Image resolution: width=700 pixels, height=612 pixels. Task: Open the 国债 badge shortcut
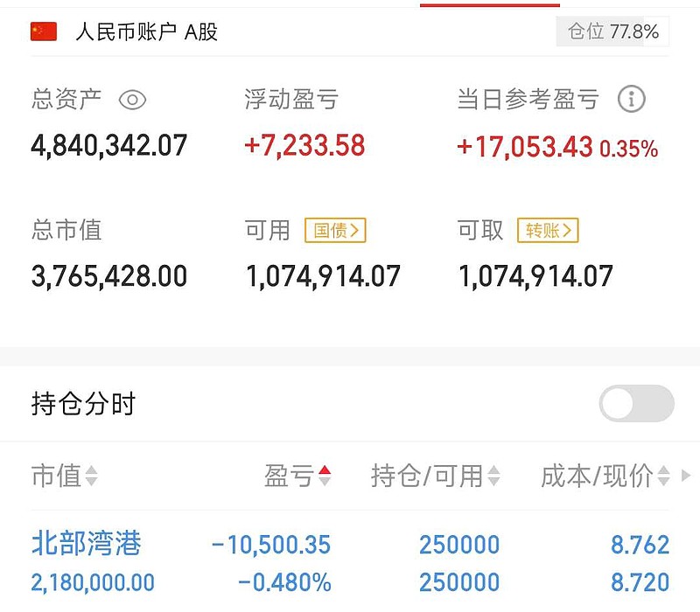coord(338,230)
